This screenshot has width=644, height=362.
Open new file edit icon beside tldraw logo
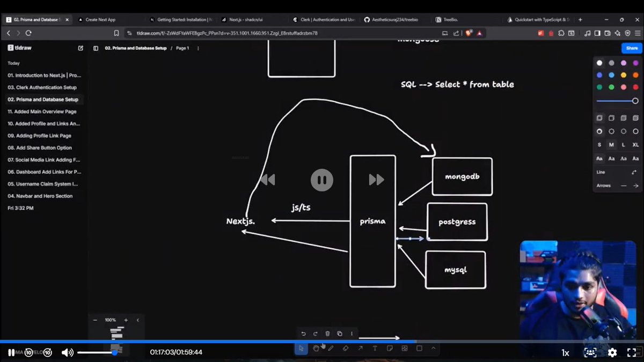tap(80, 48)
